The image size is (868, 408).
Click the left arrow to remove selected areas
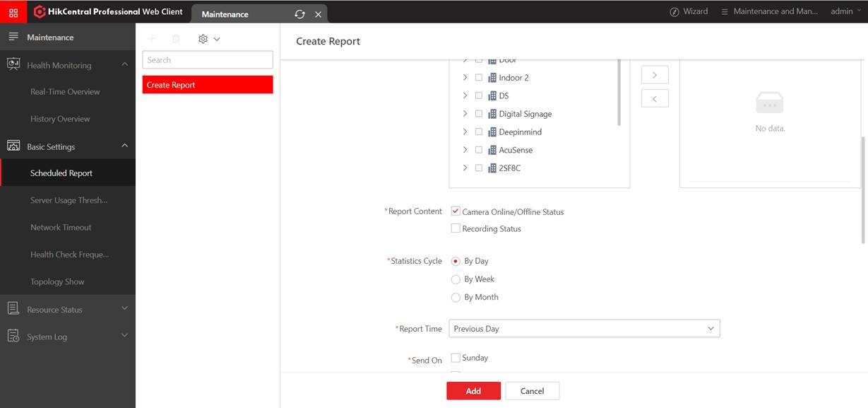655,99
